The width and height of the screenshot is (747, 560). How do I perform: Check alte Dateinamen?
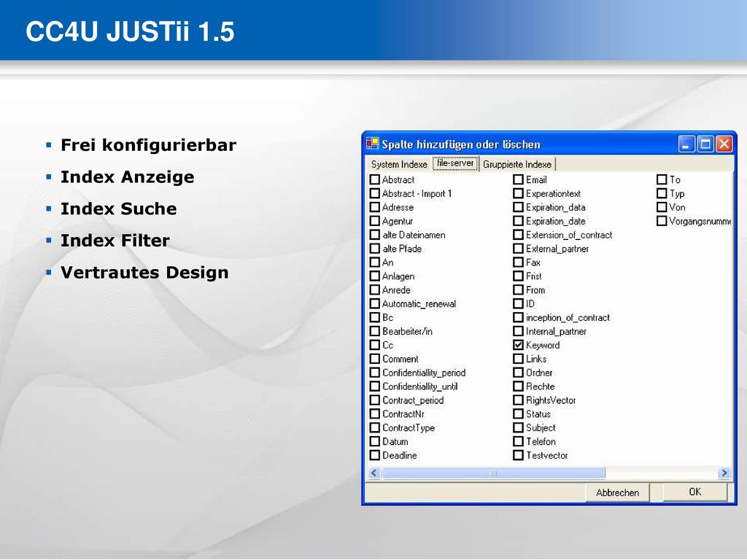coord(375,235)
